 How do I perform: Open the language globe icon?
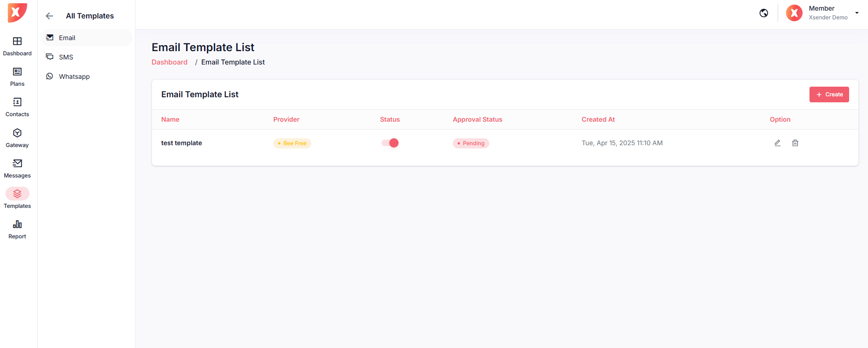tap(763, 13)
